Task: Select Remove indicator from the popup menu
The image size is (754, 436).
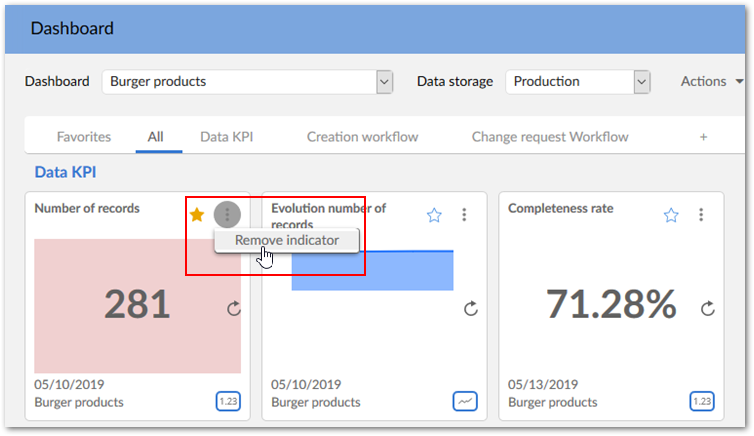Action: (x=286, y=240)
